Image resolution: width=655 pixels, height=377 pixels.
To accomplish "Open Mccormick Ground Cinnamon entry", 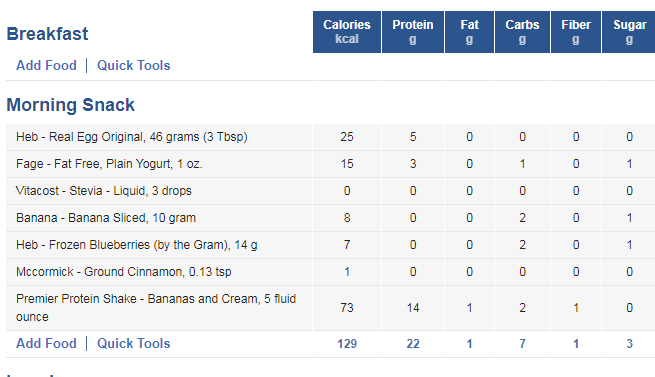I will pyautogui.click(x=124, y=272).
